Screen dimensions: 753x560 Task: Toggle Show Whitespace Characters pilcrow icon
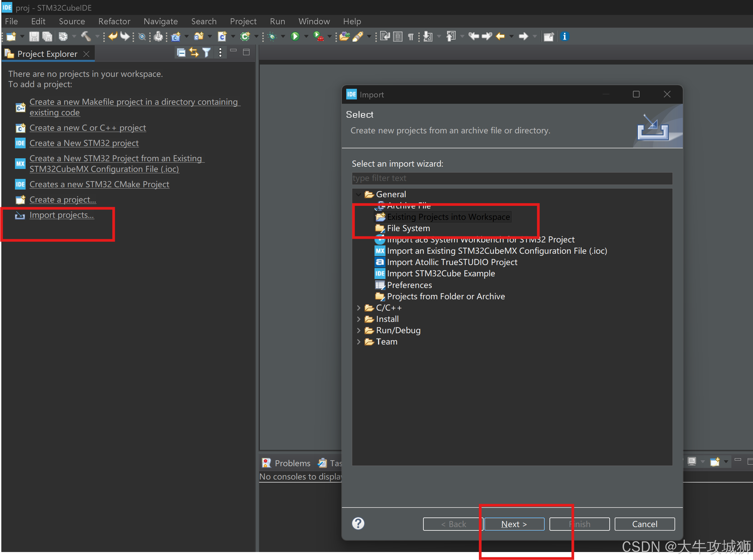pos(410,36)
